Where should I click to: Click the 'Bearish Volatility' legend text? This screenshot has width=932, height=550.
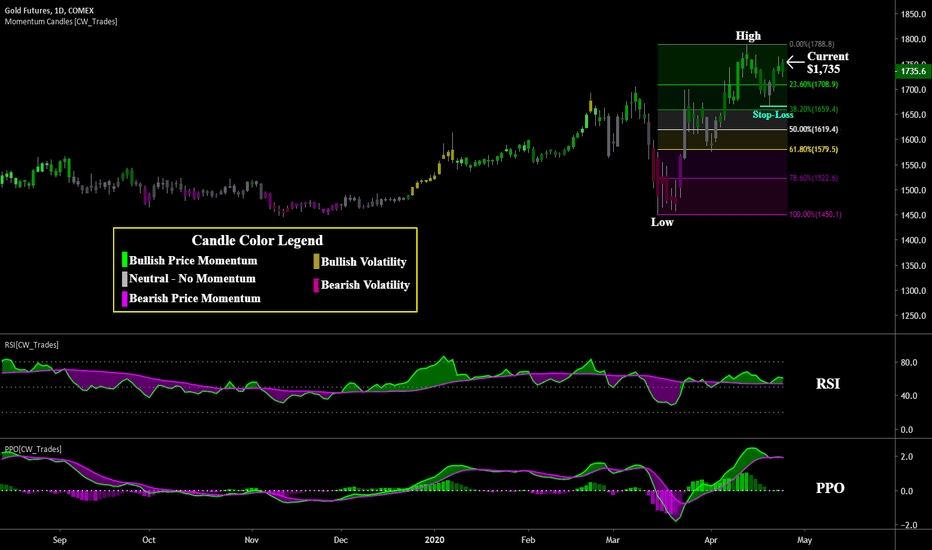click(366, 285)
